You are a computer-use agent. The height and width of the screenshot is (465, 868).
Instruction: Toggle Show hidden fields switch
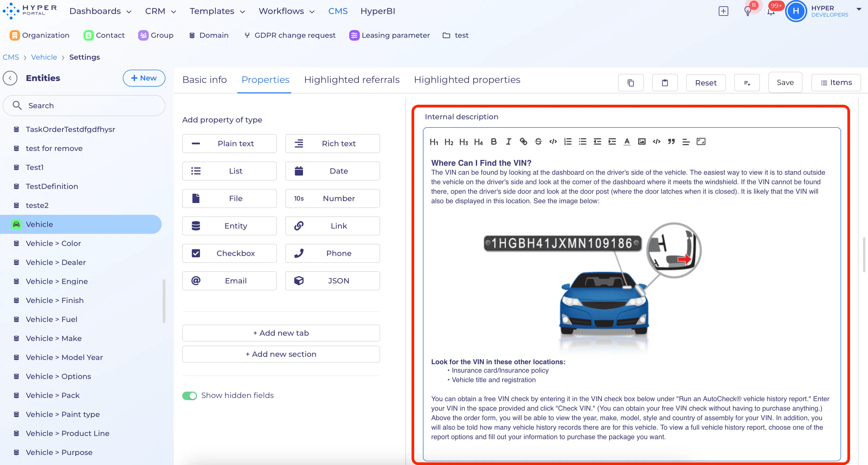tap(190, 396)
